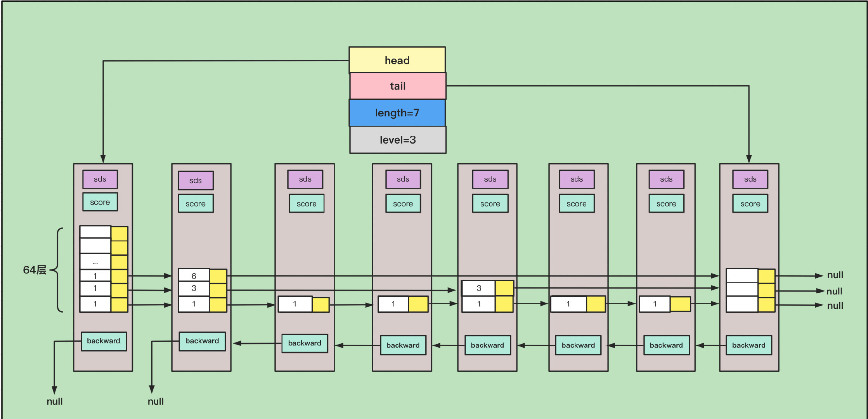
Task: Click the "..." cell in the head node
Action: click(x=95, y=262)
